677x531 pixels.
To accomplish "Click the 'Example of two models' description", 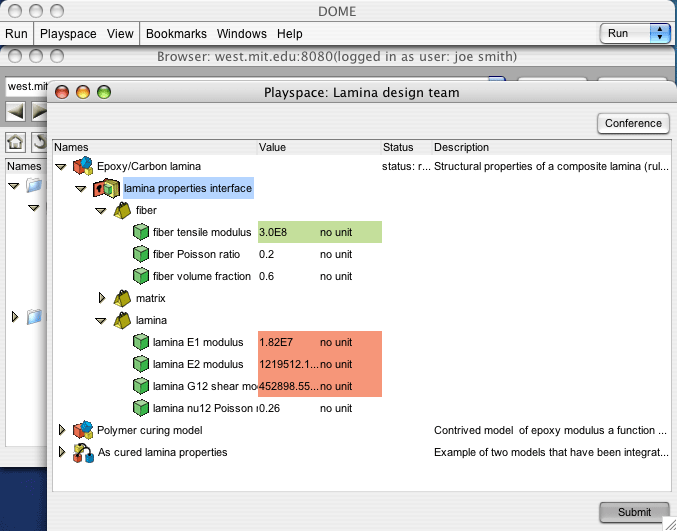I will point(551,452).
